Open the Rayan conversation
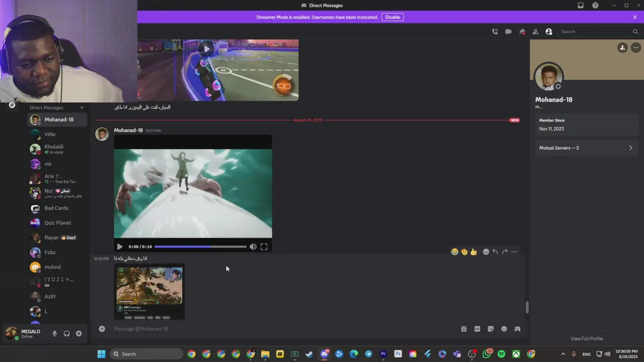Viewport: 644px width, 362px height. click(x=57, y=237)
